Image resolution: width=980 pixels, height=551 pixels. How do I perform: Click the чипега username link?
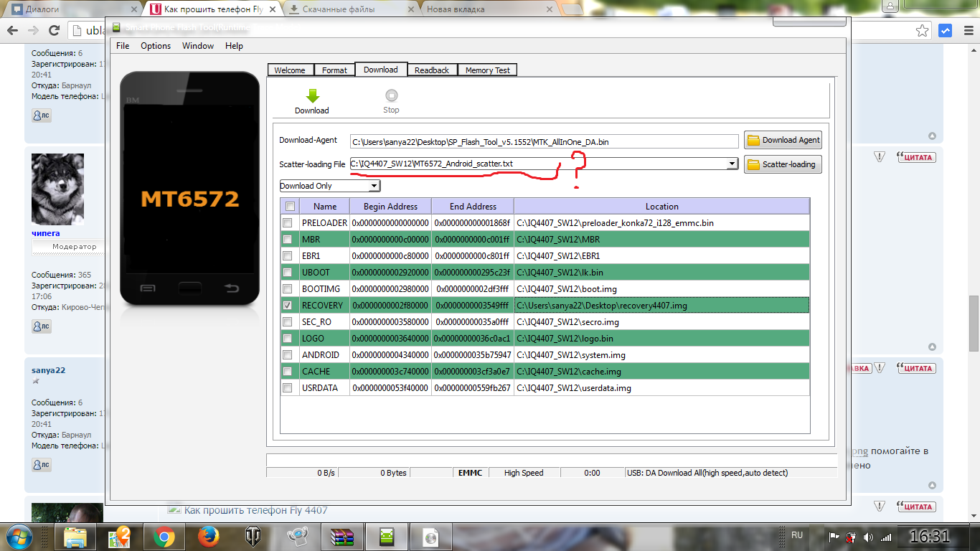coord(46,233)
